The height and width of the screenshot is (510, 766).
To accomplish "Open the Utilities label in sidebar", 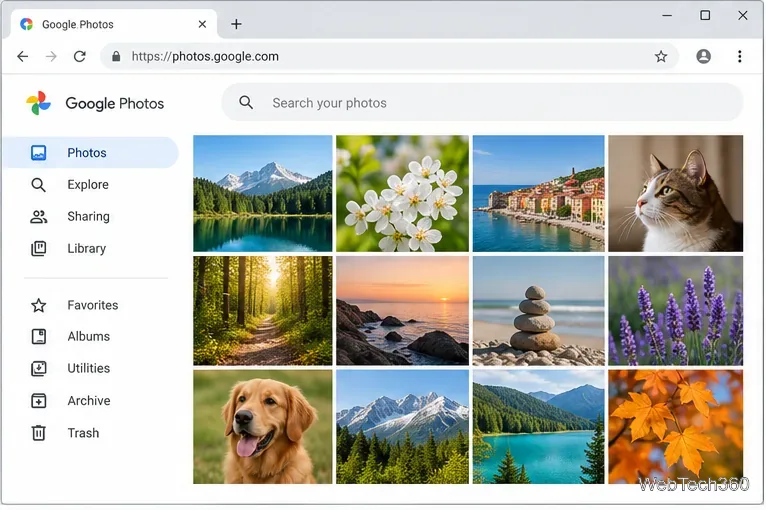I will click(89, 368).
